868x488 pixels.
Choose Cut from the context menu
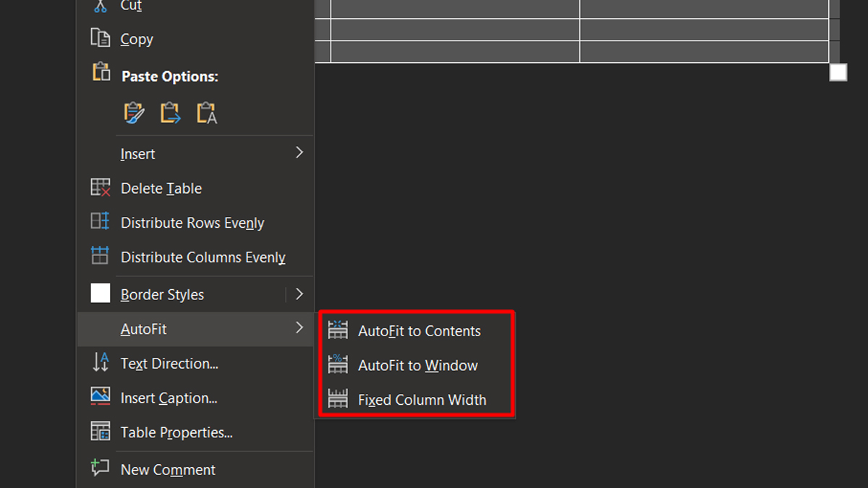131,6
